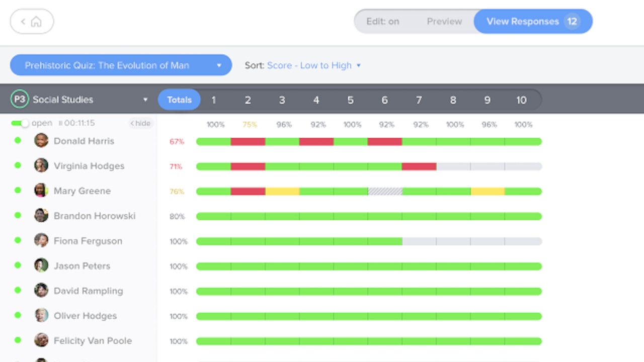Image resolution: width=644 pixels, height=362 pixels.
Task: Click Donald Harris's avatar
Action: (41, 140)
